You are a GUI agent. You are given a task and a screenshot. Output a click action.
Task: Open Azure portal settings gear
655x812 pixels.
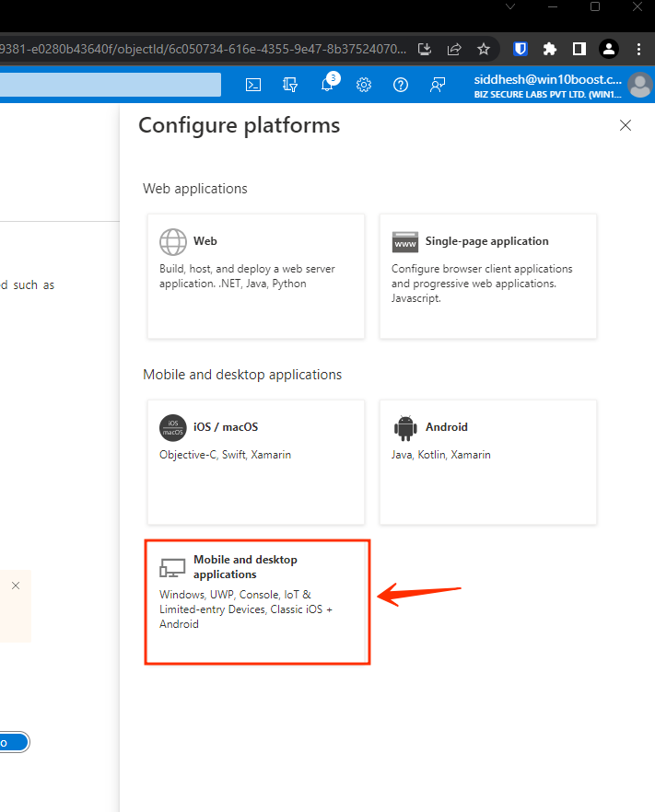(364, 85)
